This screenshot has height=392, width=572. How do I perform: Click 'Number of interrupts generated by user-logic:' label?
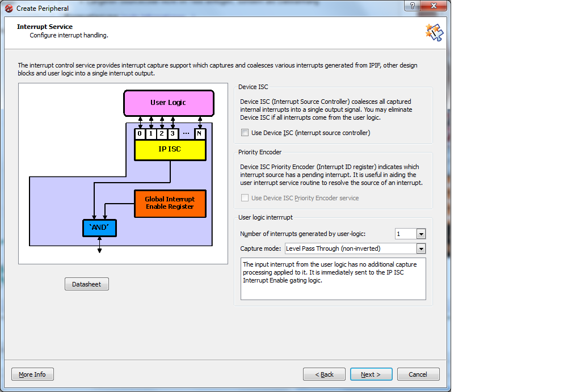click(x=303, y=234)
